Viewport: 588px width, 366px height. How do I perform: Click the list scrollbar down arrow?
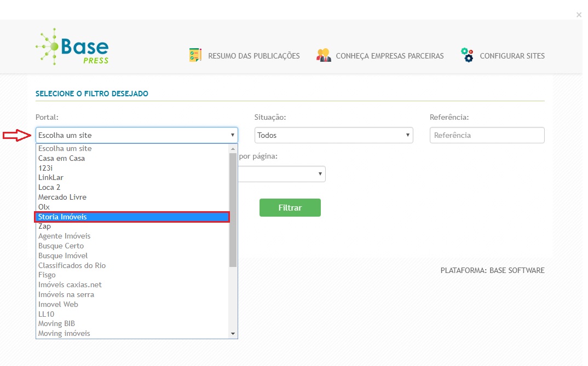[x=233, y=334]
